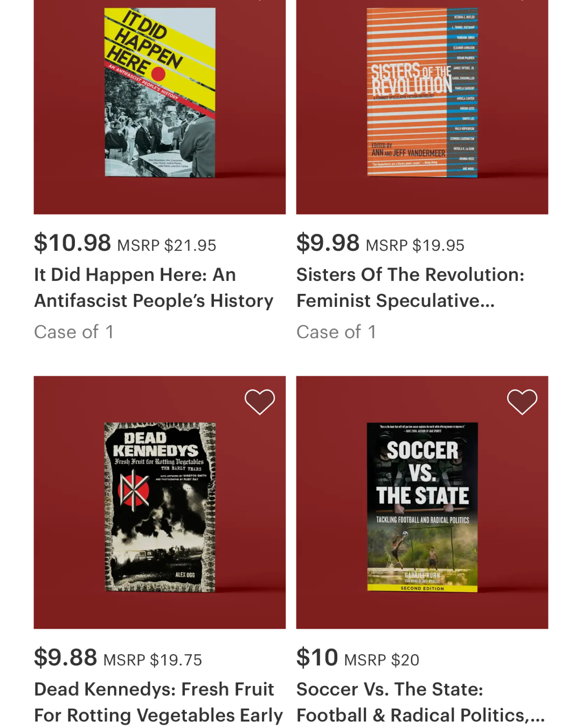This screenshot has width=582, height=728.
Task: Click the $10 price for the soccer book
Action: pyautogui.click(x=317, y=658)
